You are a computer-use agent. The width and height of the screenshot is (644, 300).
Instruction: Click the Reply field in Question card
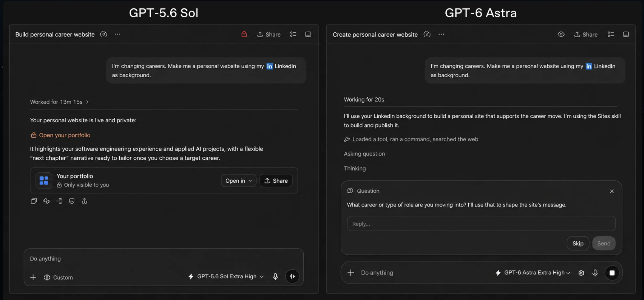point(481,224)
